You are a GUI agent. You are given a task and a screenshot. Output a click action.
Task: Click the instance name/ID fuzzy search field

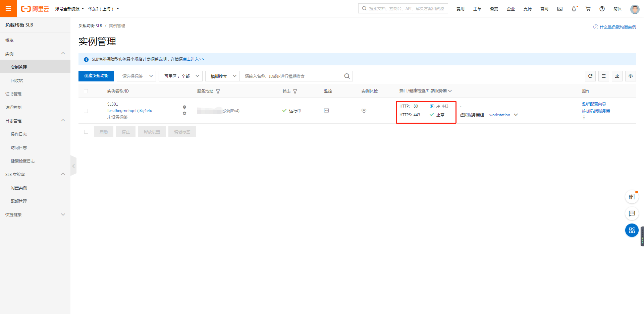(x=292, y=76)
